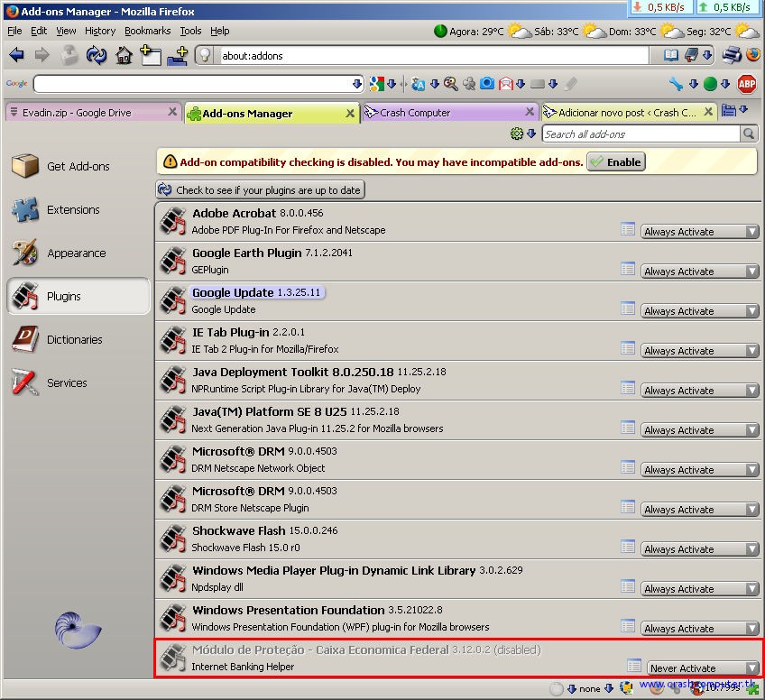
Task: Click the Search all add-ons field
Action: pyautogui.click(x=641, y=134)
